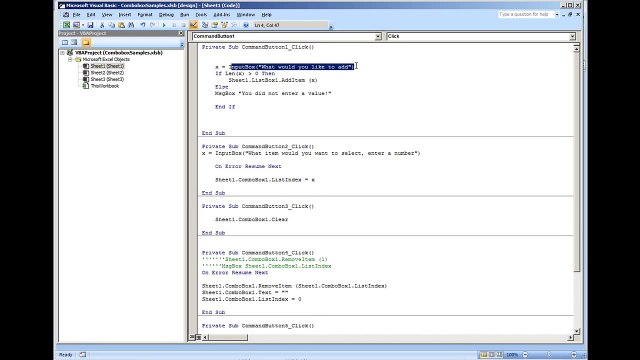Select the Microsoft Excel Objects folder

[106, 59]
